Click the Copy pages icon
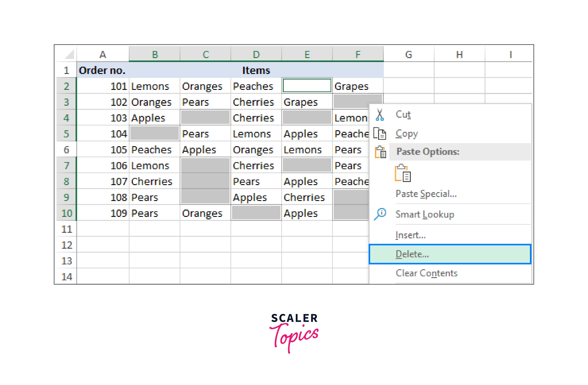Image resolution: width=588 pixels, height=385 pixels. [380, 134]
